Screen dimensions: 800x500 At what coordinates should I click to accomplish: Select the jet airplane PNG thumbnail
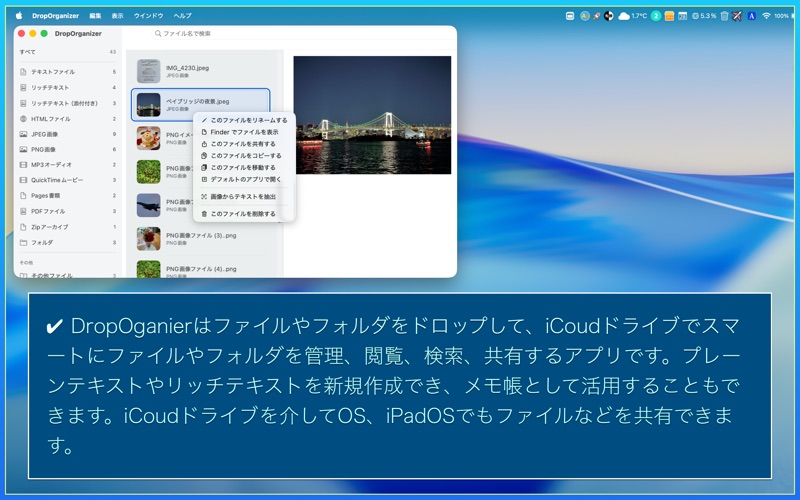point(148,205)
